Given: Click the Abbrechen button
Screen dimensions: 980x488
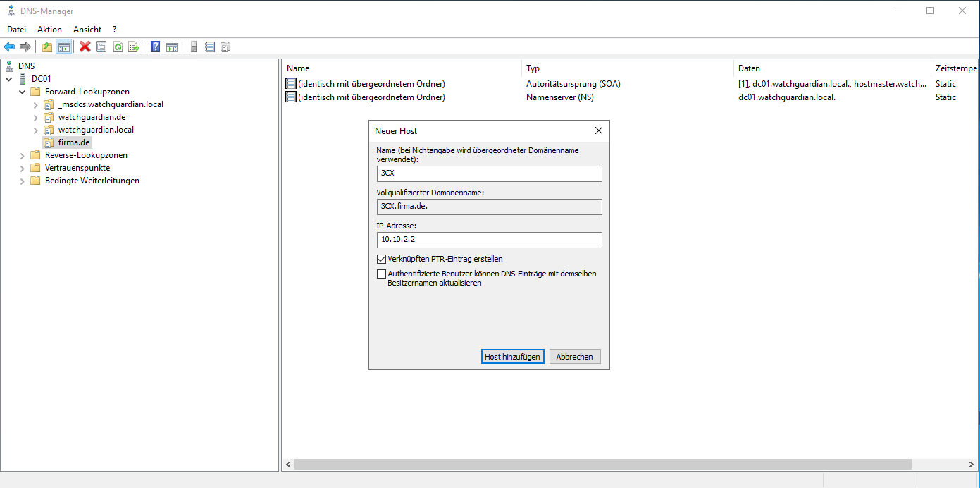Looking at the screenshot, I should [574, 357].
